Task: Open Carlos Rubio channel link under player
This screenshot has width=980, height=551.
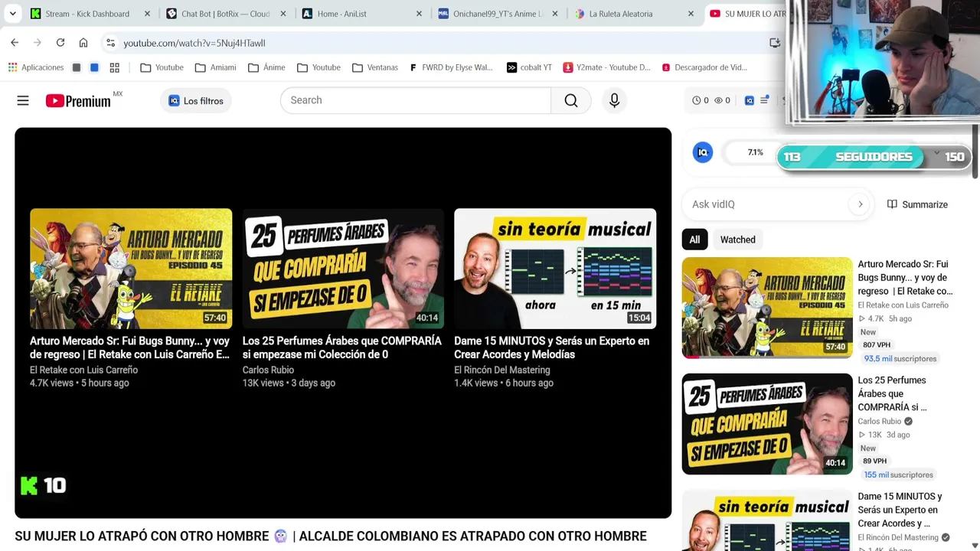Action: coord(268,370)
